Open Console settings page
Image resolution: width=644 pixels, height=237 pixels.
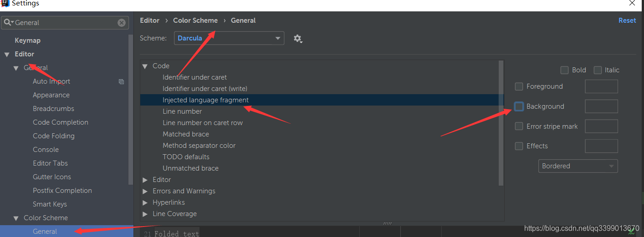point(46,150)
